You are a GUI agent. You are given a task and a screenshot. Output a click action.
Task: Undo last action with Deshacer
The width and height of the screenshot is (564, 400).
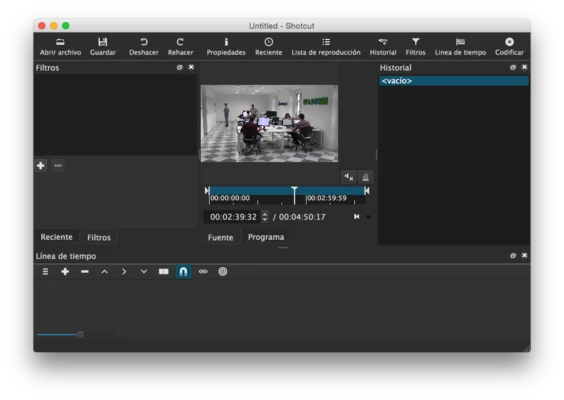[x=144, y=47]
